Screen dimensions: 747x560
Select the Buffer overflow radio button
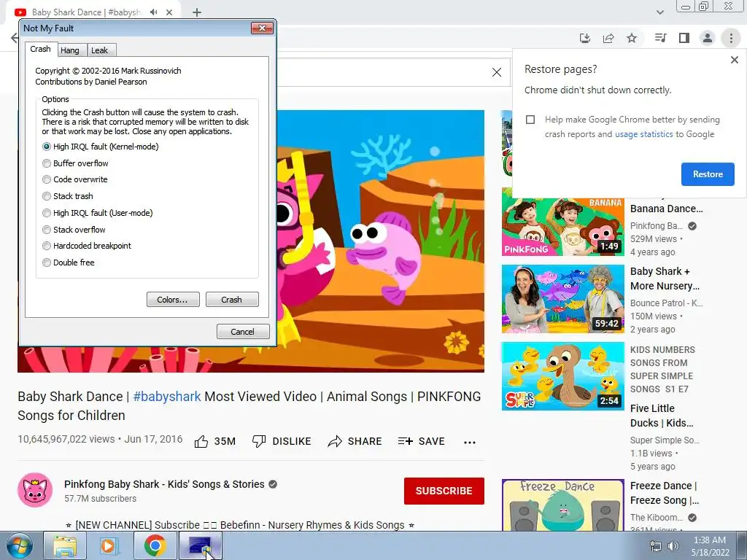(x=47, y=163)
